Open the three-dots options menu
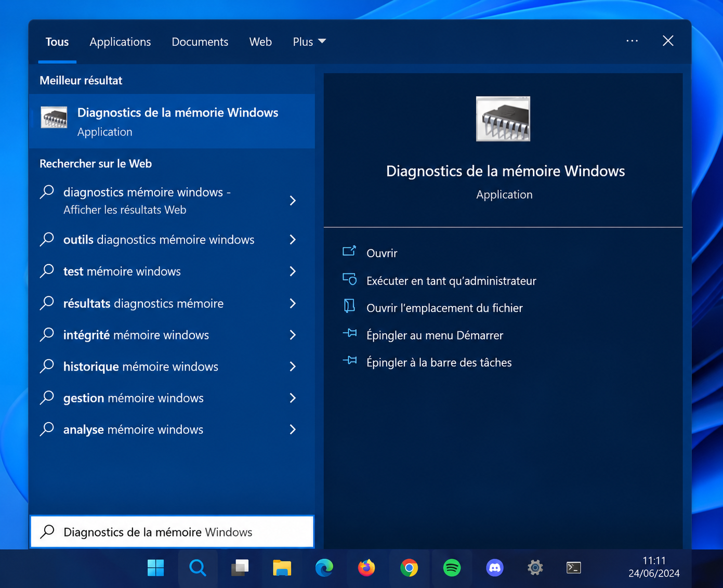This screenshot has height=588, width=723. 632,41
